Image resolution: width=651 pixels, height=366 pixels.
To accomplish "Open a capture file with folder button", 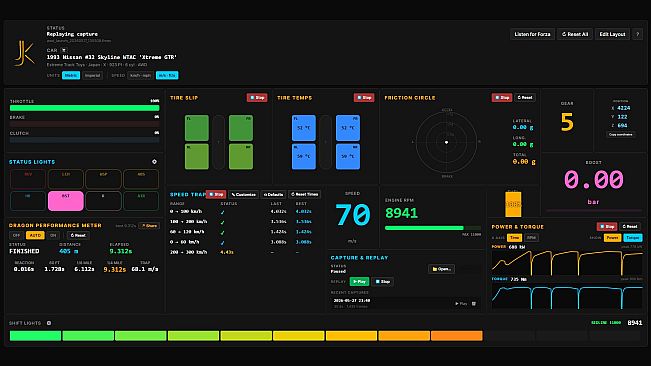I will pos(441,269).
